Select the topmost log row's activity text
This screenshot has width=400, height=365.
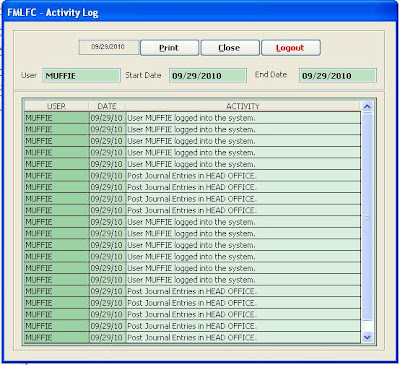[191, 118]
